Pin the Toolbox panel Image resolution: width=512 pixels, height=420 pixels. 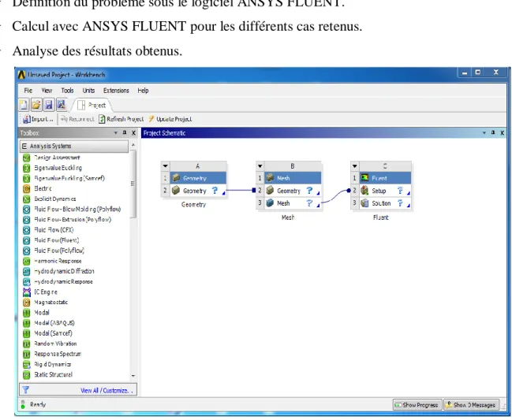pyautogui.click(x=125, y=132)
